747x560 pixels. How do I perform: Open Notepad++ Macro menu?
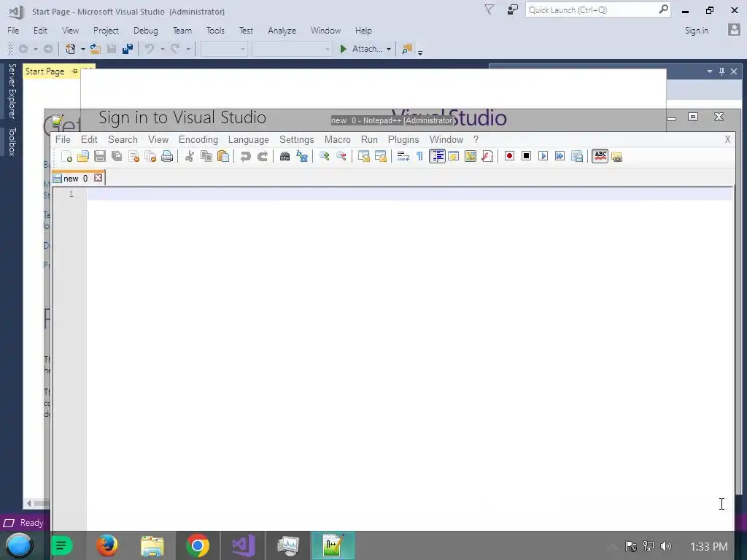point(337,139)
